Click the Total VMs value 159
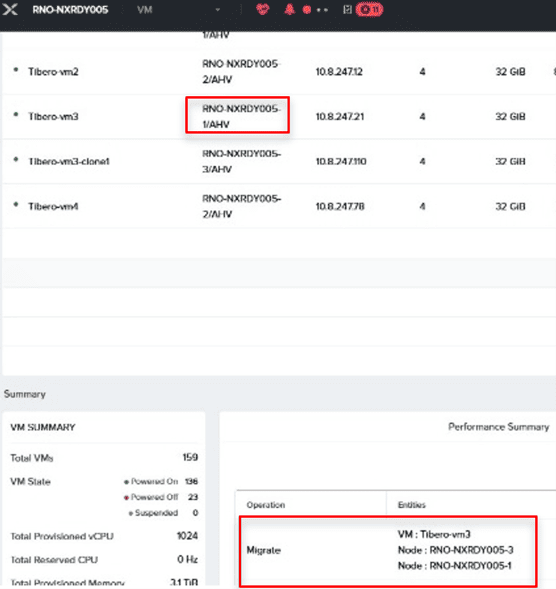 (190, 458)
